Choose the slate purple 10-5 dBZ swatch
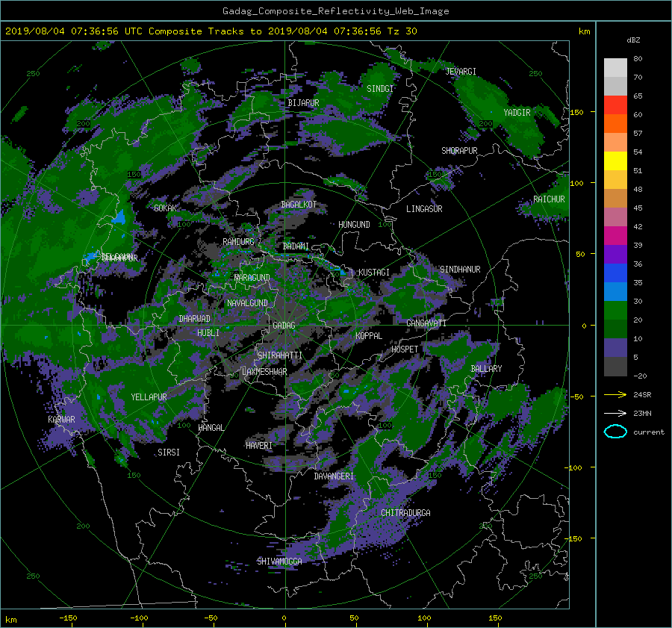The image size is (672, 628). (x=615, y=347)
